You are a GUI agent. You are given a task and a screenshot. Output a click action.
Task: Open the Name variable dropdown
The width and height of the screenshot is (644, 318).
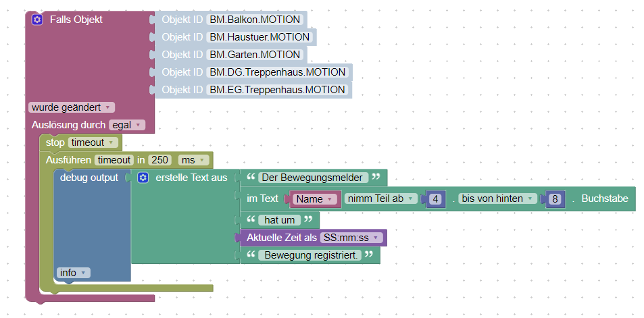pos(315,199)
